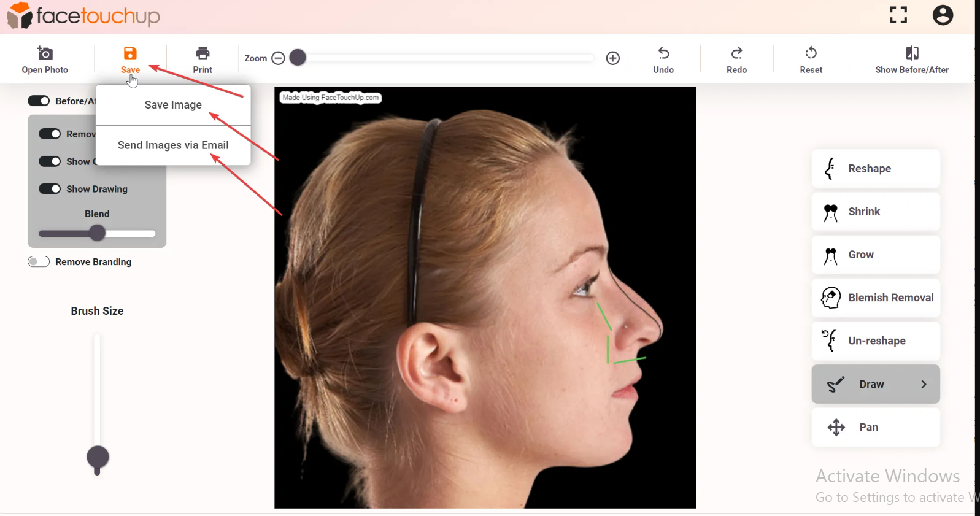This screenshot has height=516, width=980.
Task: Select the Reshape tool button
Action: [x=876, y=169]
